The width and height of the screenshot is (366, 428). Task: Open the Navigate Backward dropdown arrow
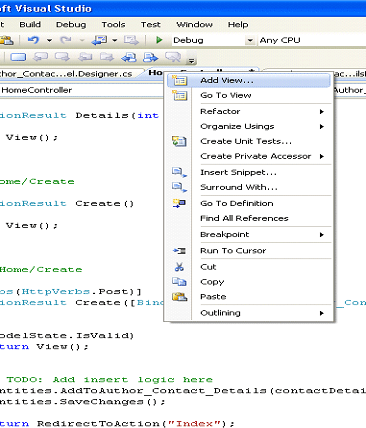[114, 40]
